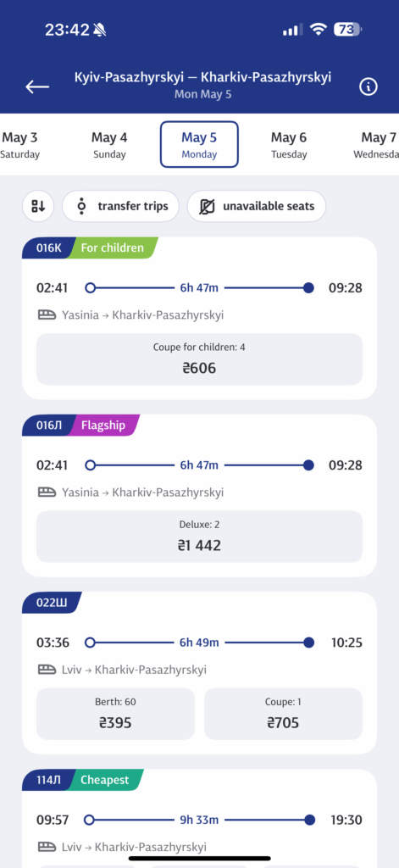Image resolution: width=399 pixels, height=868 pixels.
Task: Open the sort options icon
Action: click(x=38, y=207)
